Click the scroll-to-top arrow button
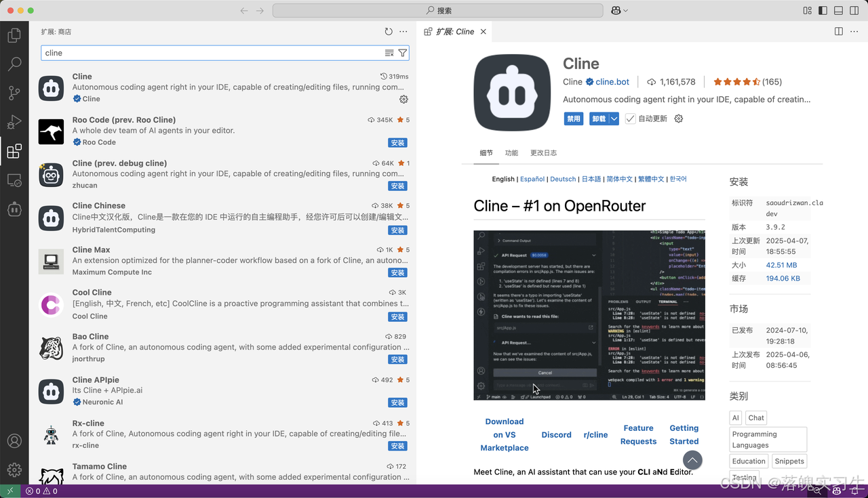The image size is (868, 498). pos(692,460)
